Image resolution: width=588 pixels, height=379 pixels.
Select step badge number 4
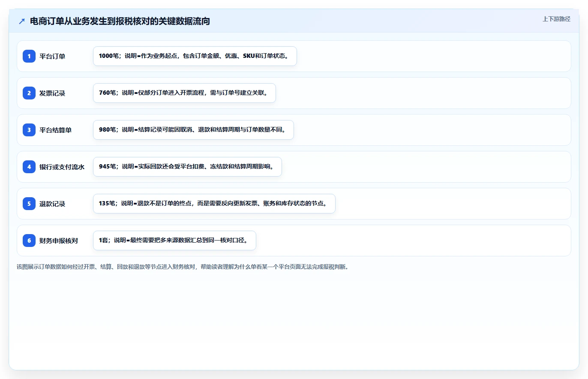(29, 167)
